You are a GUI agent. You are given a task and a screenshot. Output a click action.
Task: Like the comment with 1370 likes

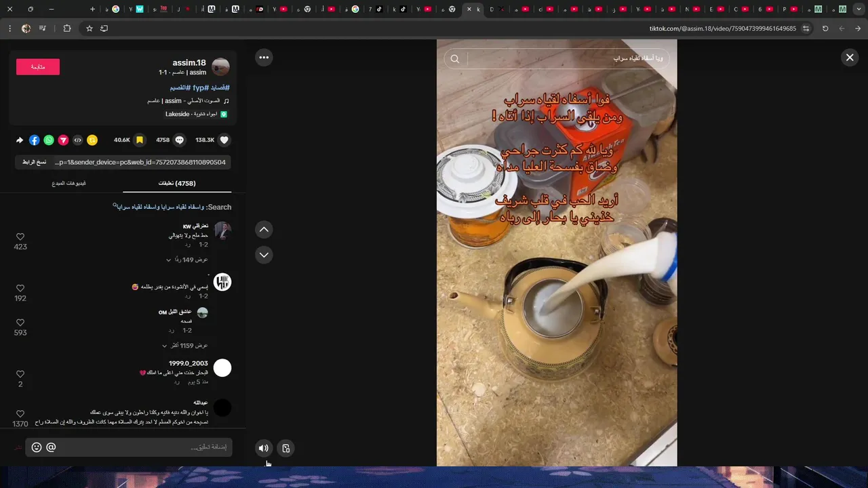coord(20,414)
